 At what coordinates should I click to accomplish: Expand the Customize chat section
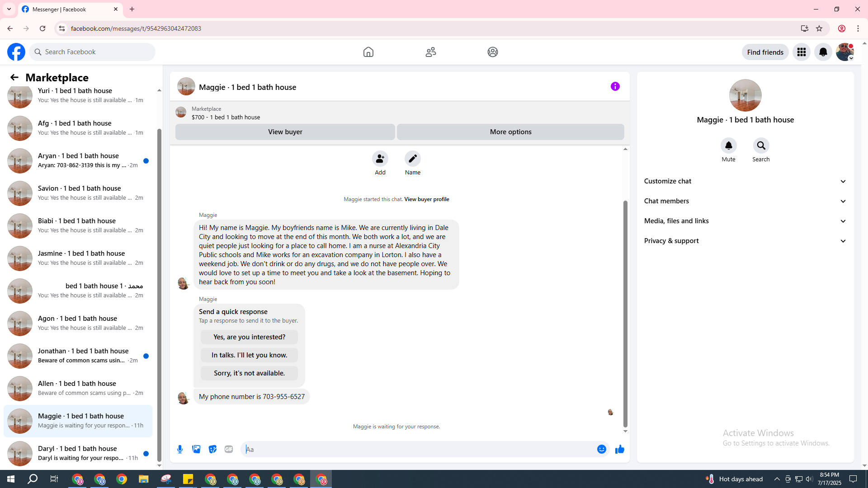tap(745, 181)
